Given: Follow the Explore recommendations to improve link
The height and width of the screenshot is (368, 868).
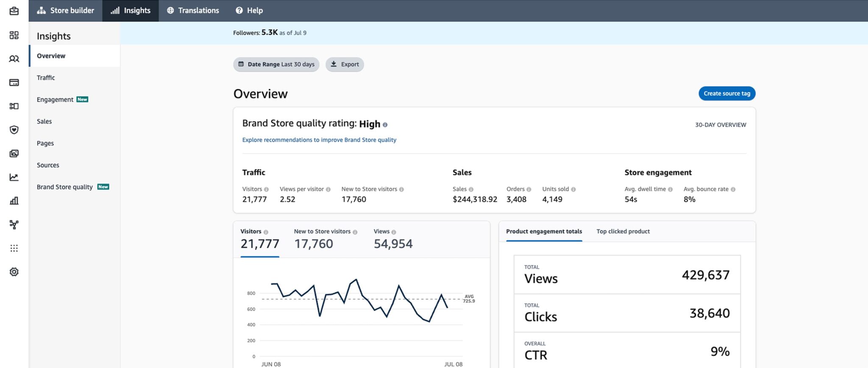Looking at the screenshot, I should pyautogui.click(x=319, y=140).
